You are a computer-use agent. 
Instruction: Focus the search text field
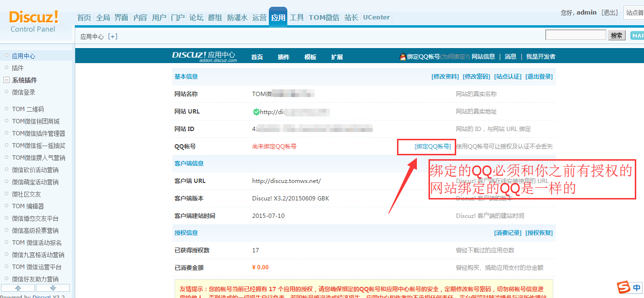(x=576, y=35)
